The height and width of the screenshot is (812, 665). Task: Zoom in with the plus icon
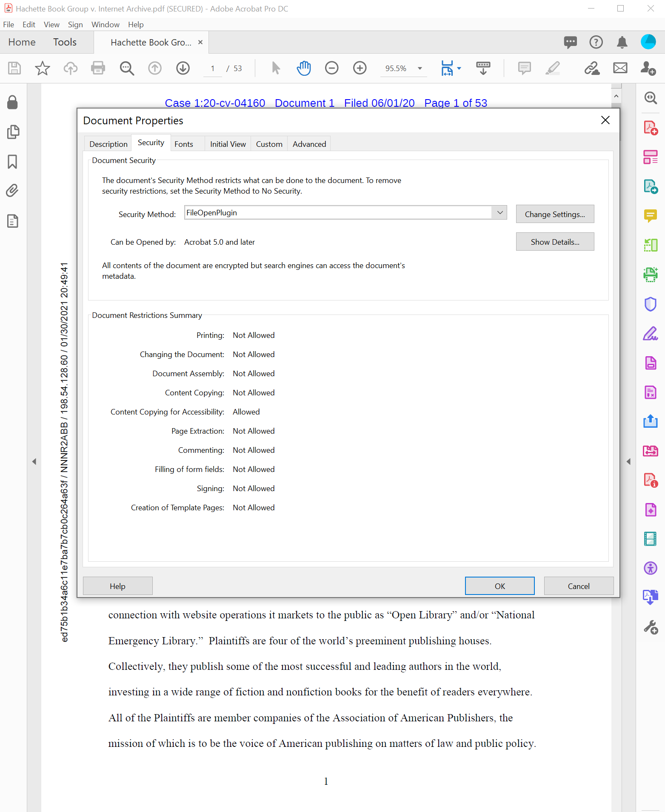tap(360, 68)
